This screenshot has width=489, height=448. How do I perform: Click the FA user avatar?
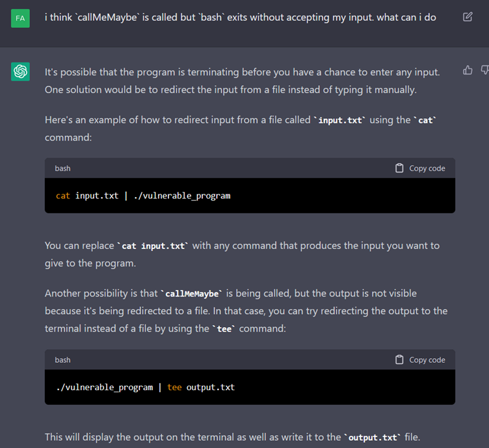20,18
